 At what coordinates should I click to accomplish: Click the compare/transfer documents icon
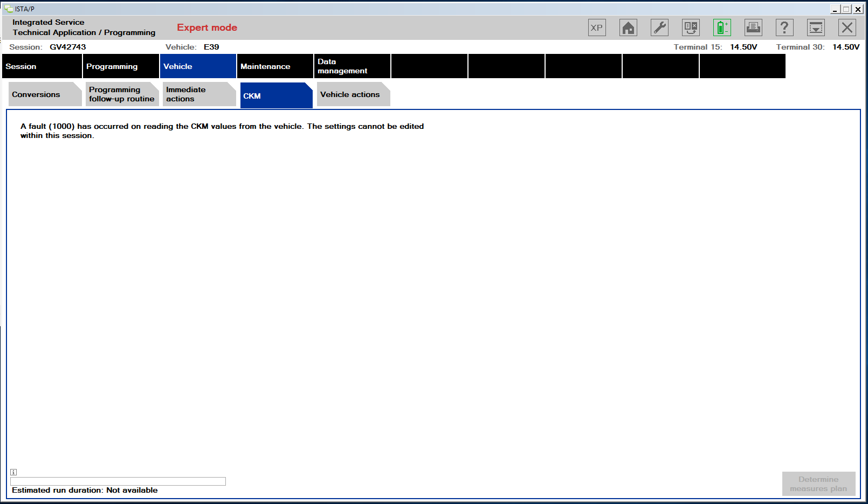coord(691,27)
